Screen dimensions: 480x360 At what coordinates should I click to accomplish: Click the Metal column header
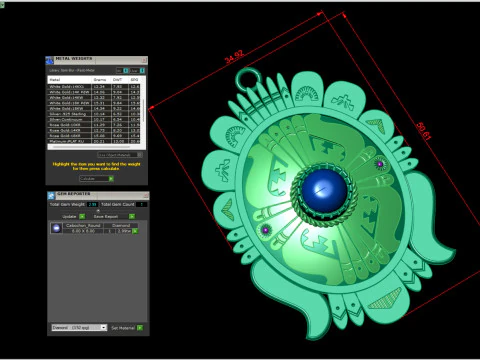[70, 80]
